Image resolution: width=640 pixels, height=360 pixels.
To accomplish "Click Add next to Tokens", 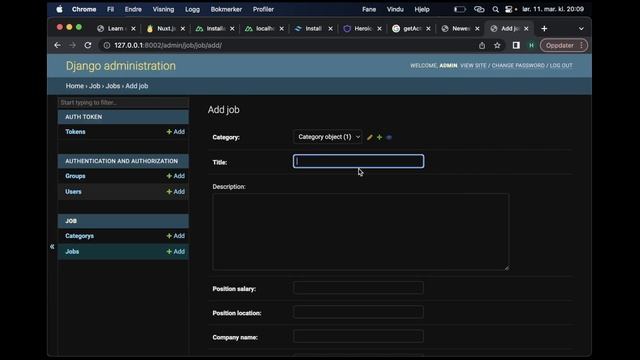I will (176, 132).
